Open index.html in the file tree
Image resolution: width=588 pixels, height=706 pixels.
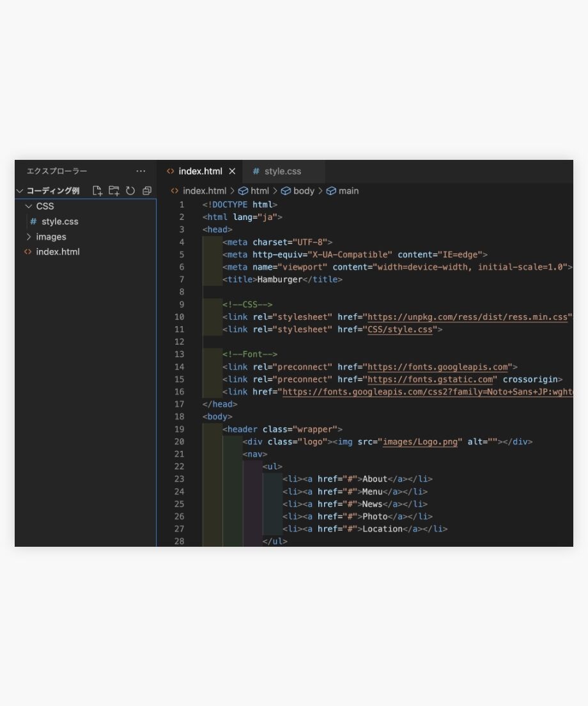[58, 252]
